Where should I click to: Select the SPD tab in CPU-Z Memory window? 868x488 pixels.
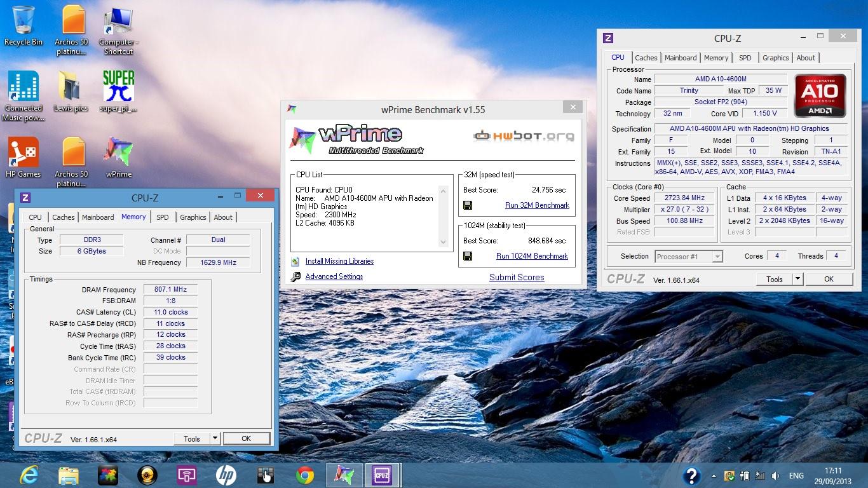click(x=163, y=217)
